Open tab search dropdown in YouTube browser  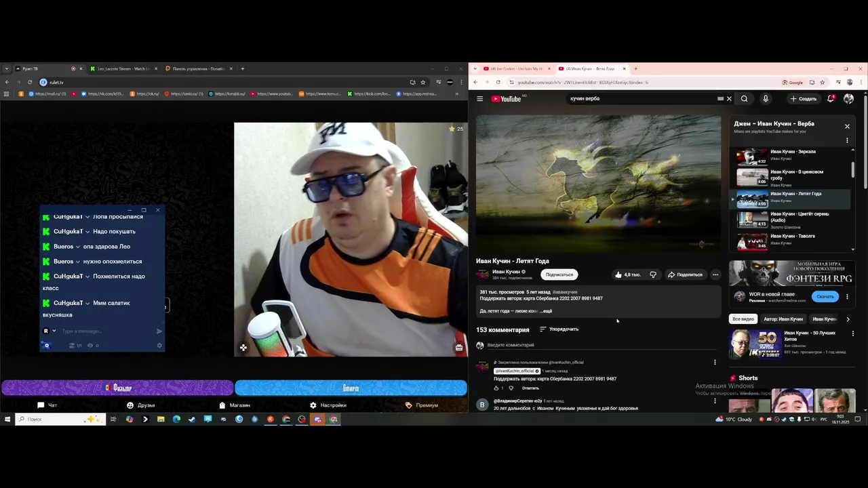(x=476, y=68)
